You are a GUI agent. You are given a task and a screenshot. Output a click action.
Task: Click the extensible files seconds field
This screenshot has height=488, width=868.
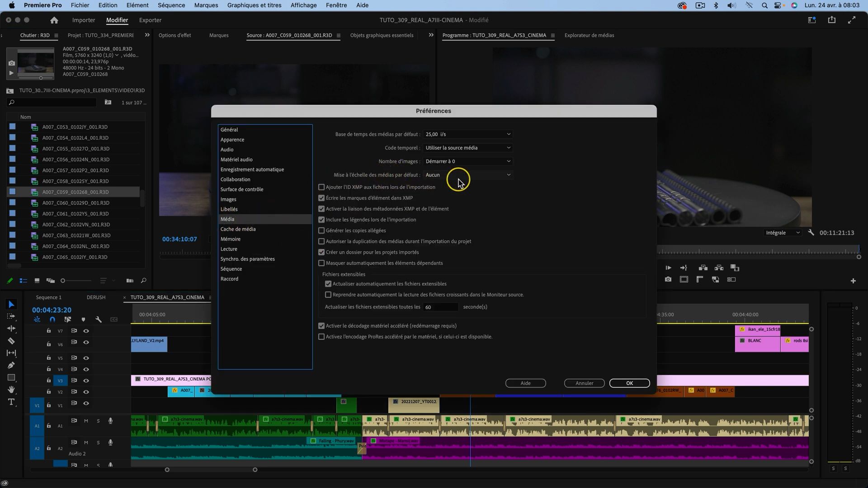(441, 307)
